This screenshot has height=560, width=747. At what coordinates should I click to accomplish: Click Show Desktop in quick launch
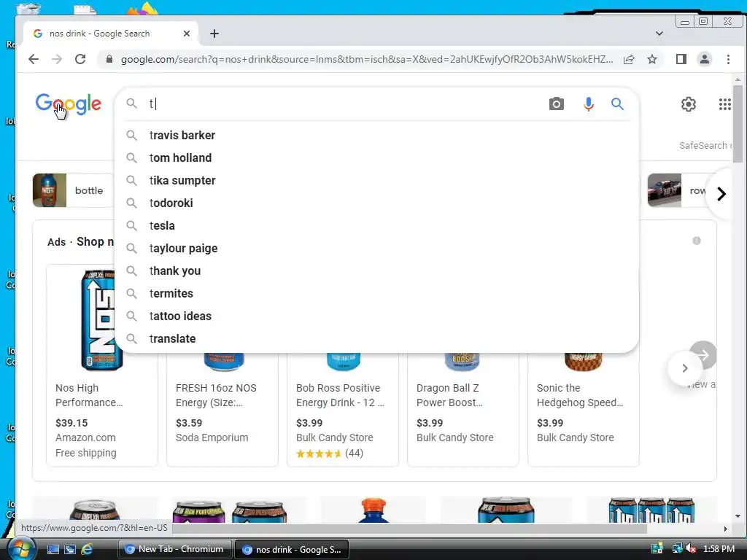click(53, 550)
